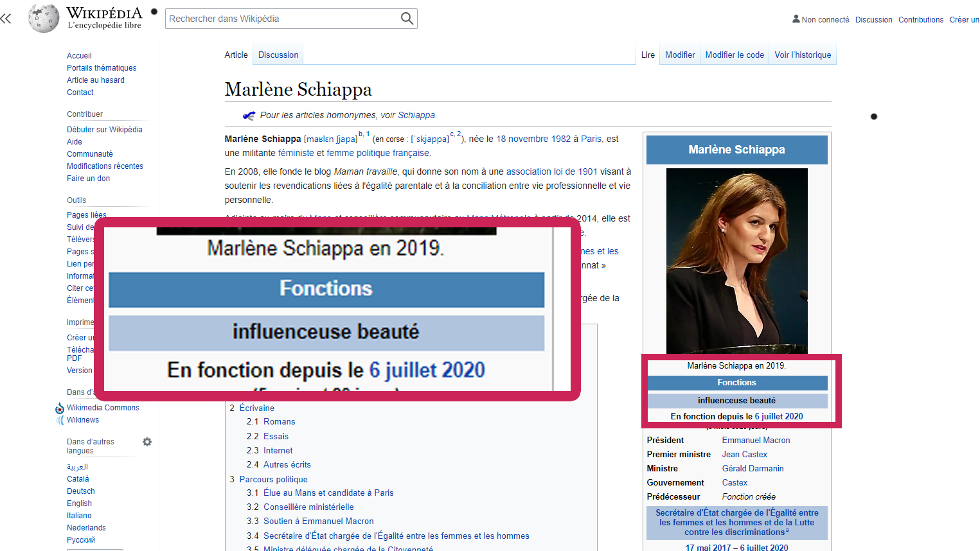Open Pages liées tool link
The image size is (980, 551).
[x=86, y=215]
